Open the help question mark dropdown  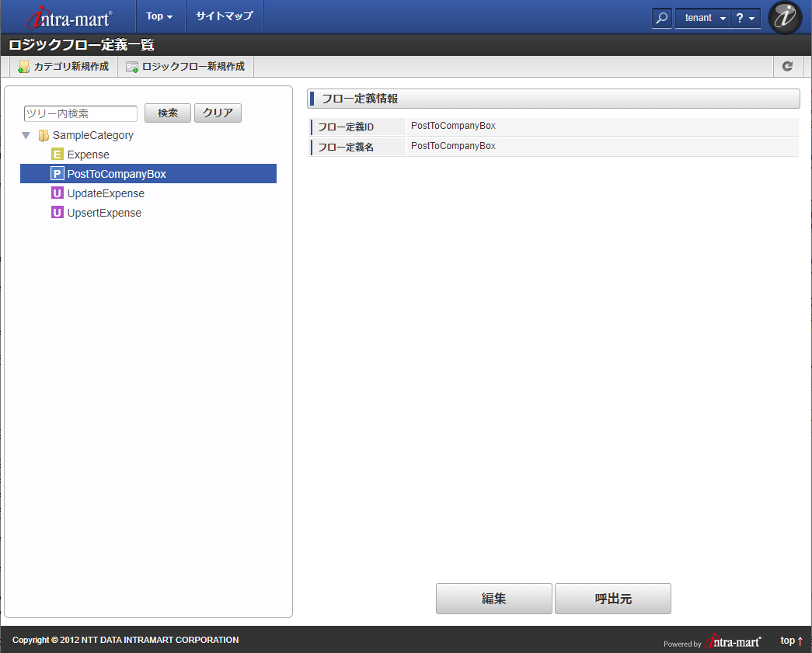pos(745,18)
